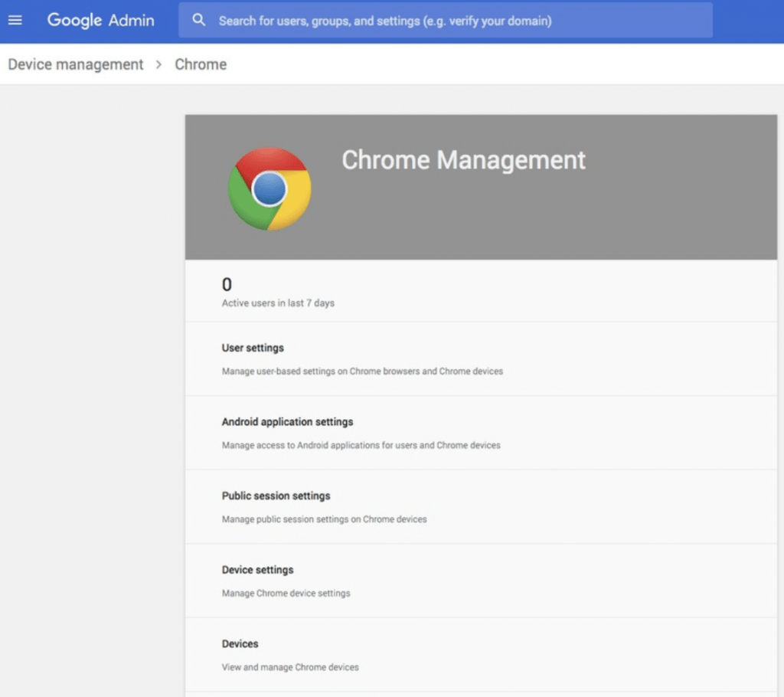784x697 pixels.
Task: Open User settings
Action: click(253, 347)
